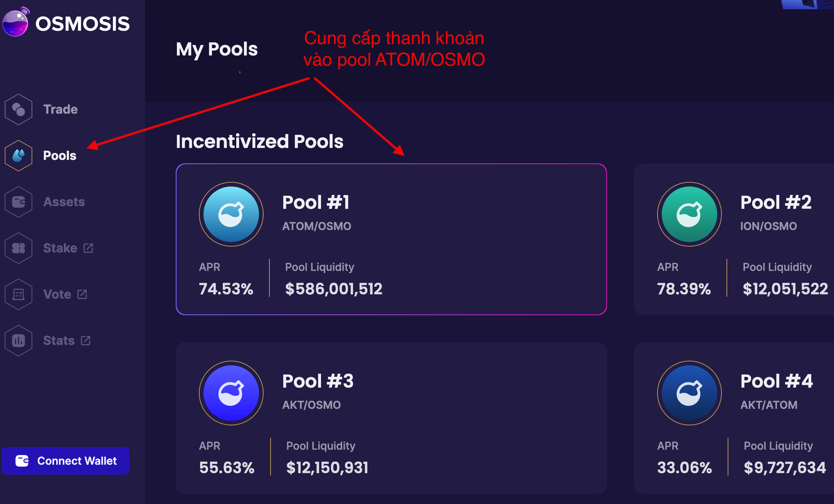Click Pool #4 dark-blue flask icon
Image resolution: width=834 pixels, height=504 pixels.
pyautogui.click(x=689, y=393)
